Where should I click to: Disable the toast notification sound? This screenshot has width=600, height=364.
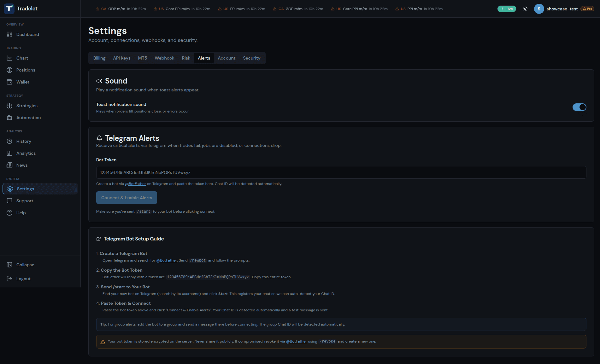pos(579,107)
